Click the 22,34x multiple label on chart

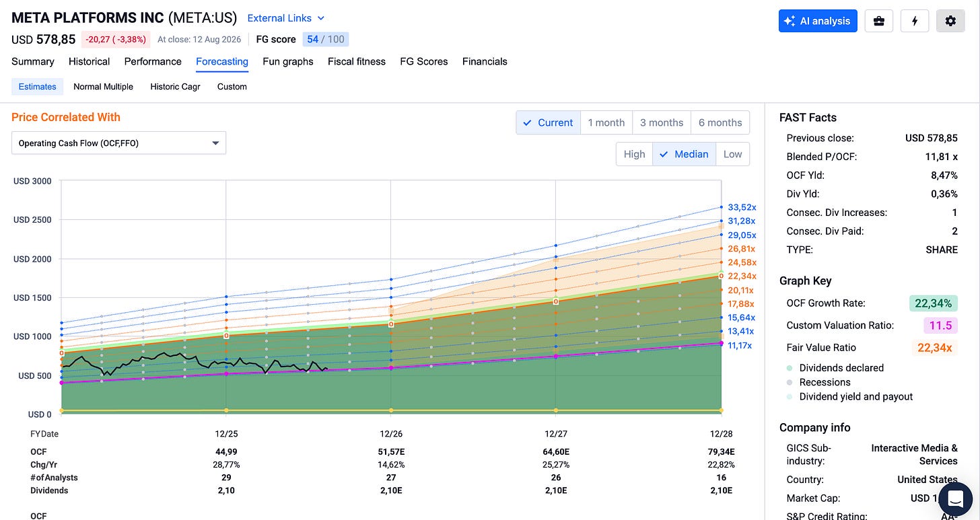[742, 276]
